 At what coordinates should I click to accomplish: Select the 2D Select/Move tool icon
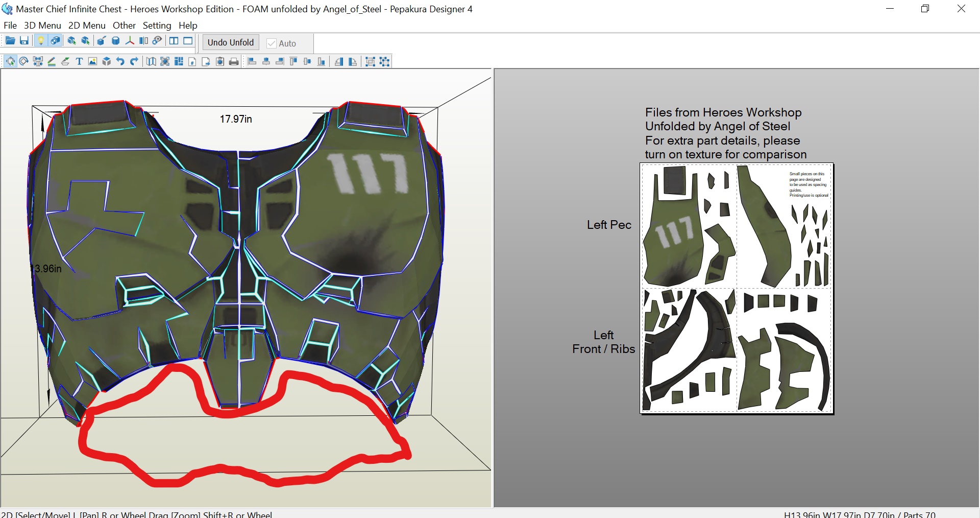coord(10,61)
